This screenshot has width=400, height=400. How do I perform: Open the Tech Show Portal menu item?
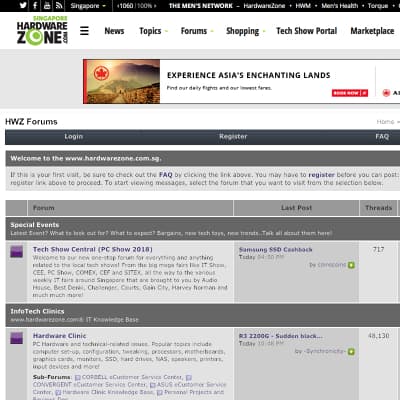coord(306,31)
